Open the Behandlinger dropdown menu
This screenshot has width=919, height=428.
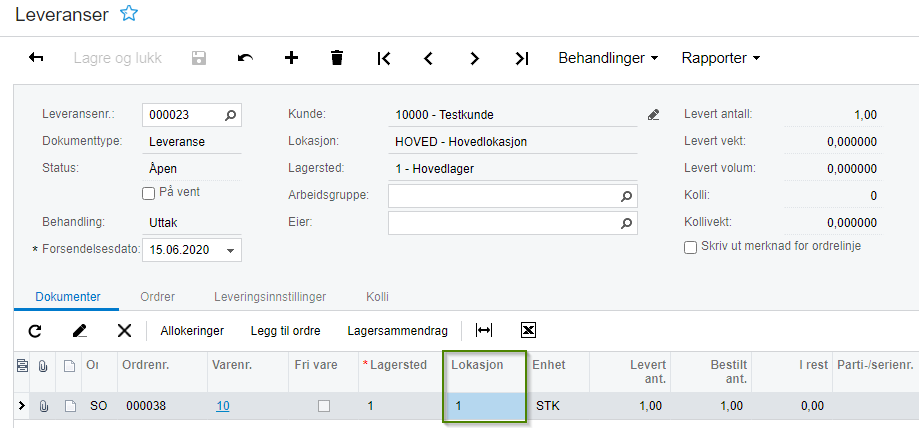tap(608, 58)
